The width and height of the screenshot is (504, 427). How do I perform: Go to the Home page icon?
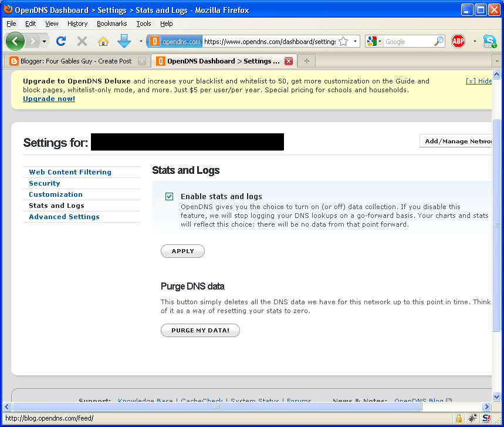coord(103,41)
